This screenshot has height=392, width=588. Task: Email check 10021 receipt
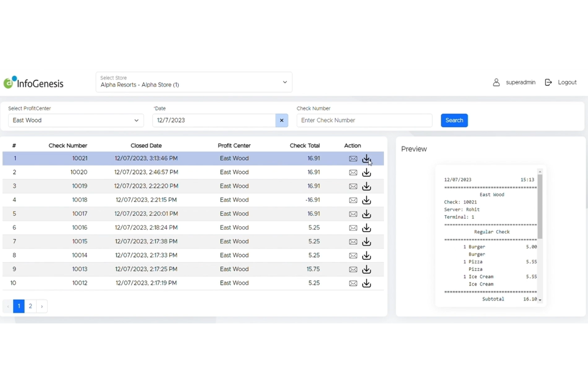pyautogui.click(x=353, y=159)
